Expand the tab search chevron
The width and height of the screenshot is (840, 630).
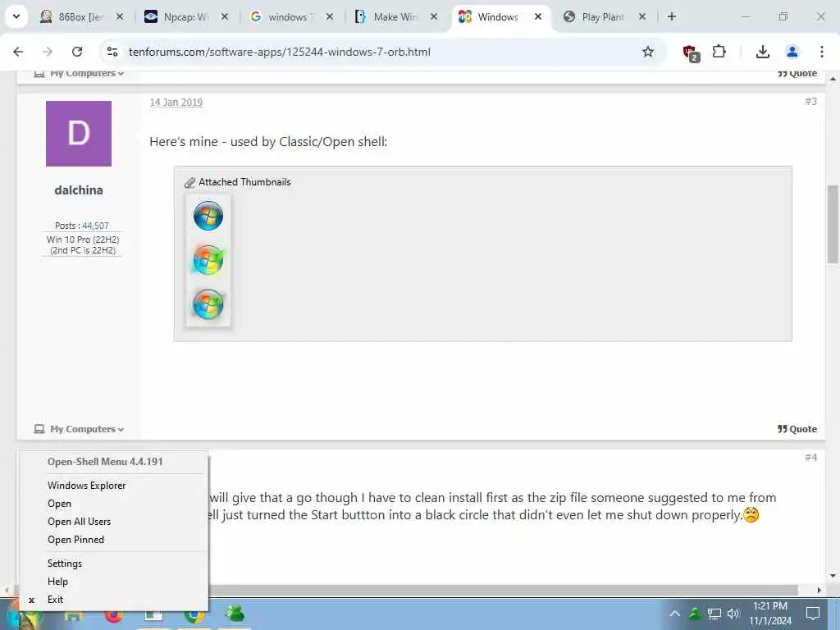click(x=16, y=16)
